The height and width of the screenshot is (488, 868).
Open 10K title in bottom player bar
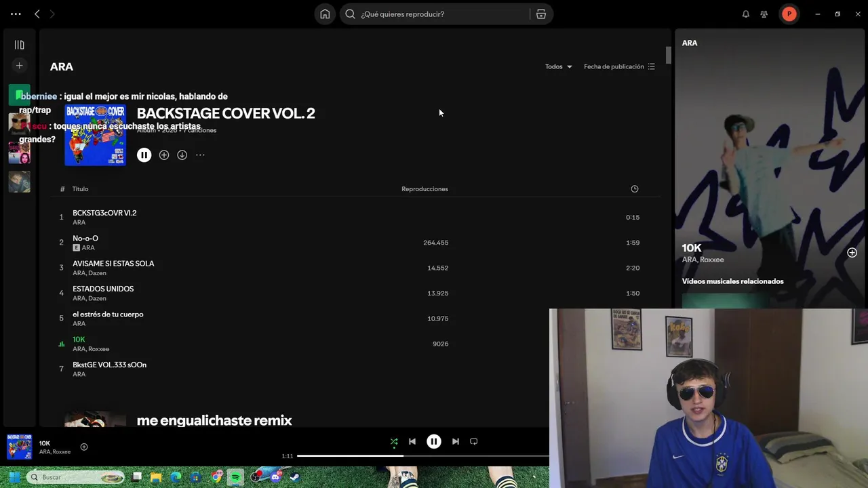pos(45,443)
